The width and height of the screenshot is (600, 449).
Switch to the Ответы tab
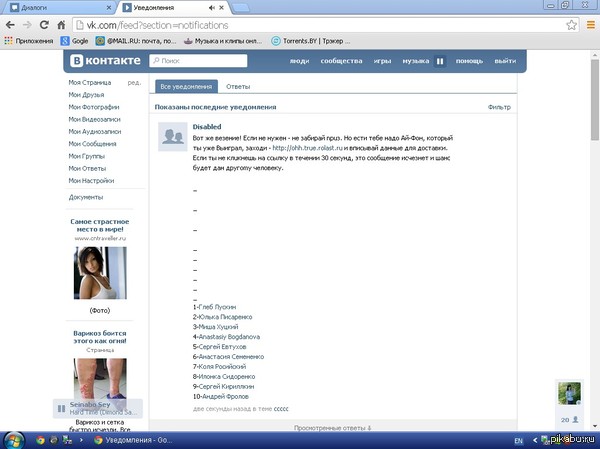(x=238, y=87)
